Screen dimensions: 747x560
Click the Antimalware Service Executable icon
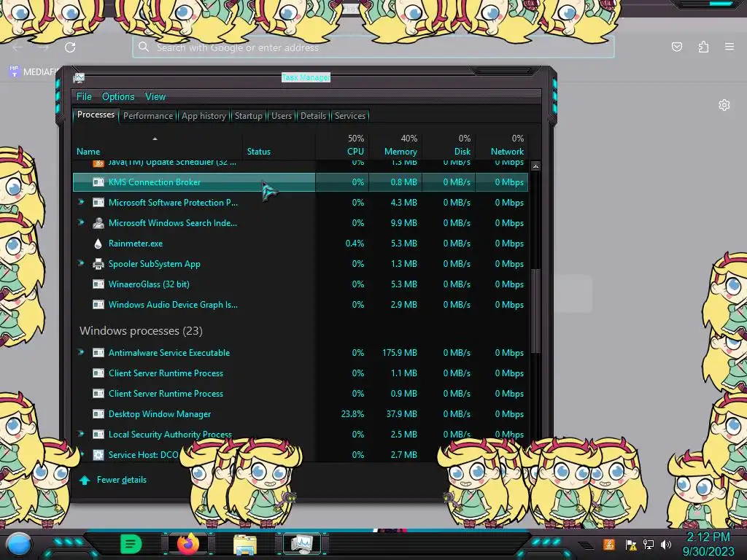(98, 353)
